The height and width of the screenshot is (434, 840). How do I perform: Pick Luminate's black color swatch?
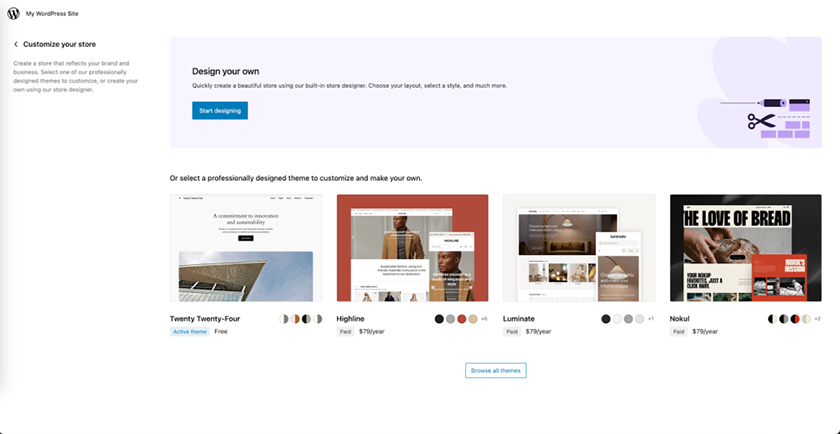[606, 319]
